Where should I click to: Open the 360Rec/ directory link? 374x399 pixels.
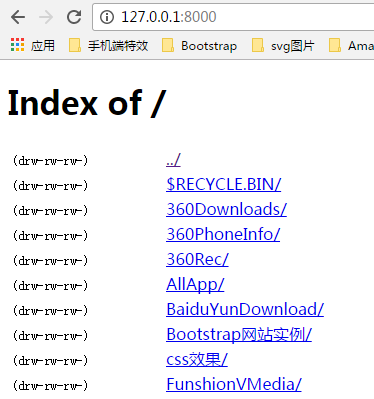pos(197,259)
